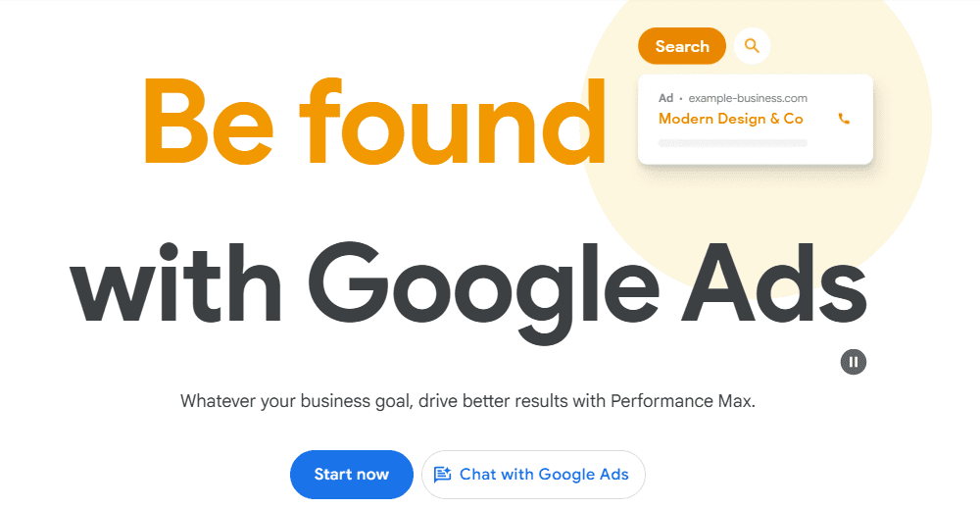Click the example-business.com URL
Viewport: 980px width, 508px height.
[x=748, y=98]
